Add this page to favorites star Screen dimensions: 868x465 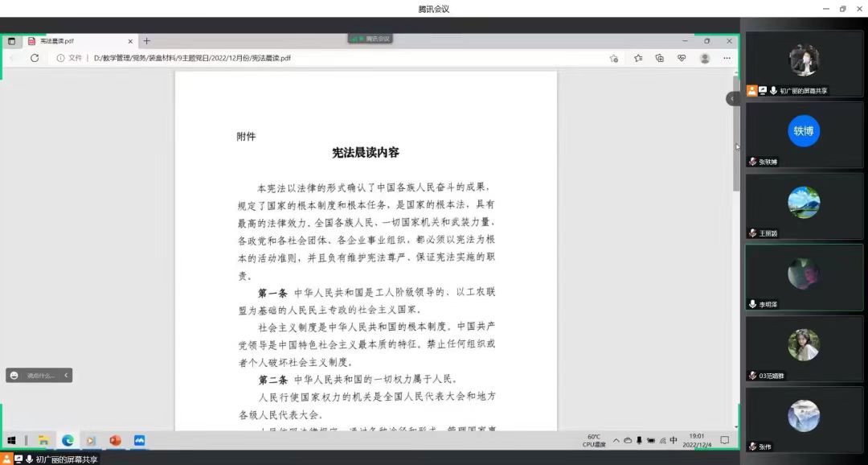point(614,58)
